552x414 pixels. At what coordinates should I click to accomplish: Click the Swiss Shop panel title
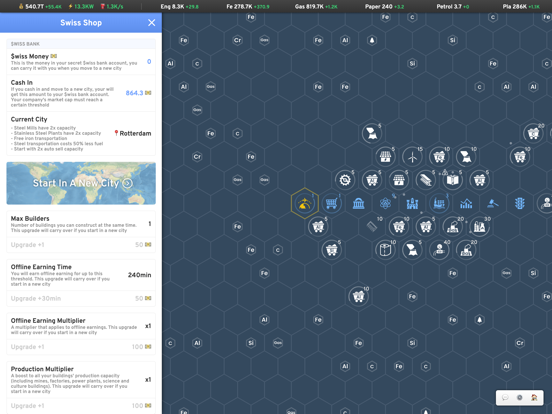pos(81,23)
